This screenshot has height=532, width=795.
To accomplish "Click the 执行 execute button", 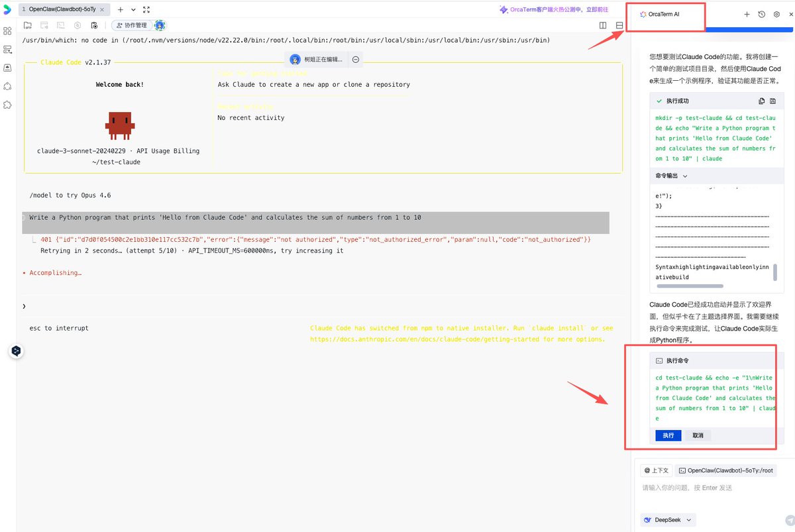I will pyautogui.click(x=668, y=435).
